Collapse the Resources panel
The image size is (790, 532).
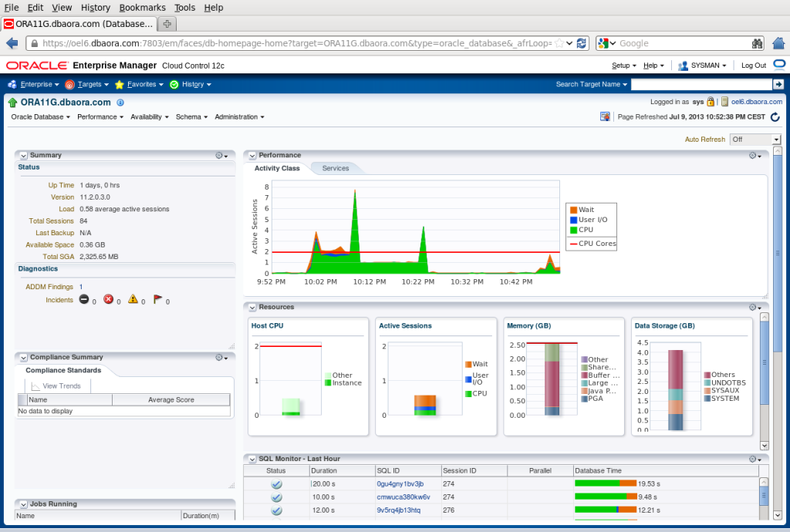(252, 307)
